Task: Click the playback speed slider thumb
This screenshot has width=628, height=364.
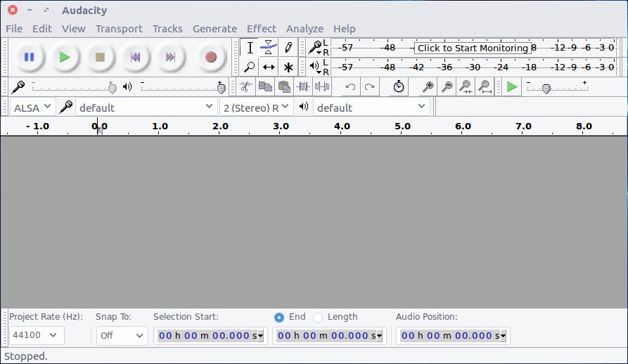Action: pyautogui.click(x=546, y=89)
